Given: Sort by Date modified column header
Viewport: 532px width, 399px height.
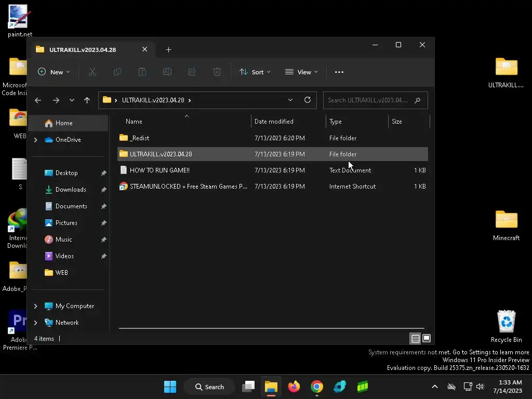Looking at the screenshot, I should pos(288,122).
